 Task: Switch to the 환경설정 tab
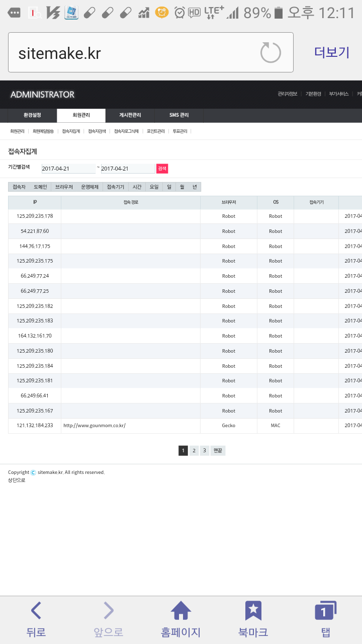click(32, 115)
